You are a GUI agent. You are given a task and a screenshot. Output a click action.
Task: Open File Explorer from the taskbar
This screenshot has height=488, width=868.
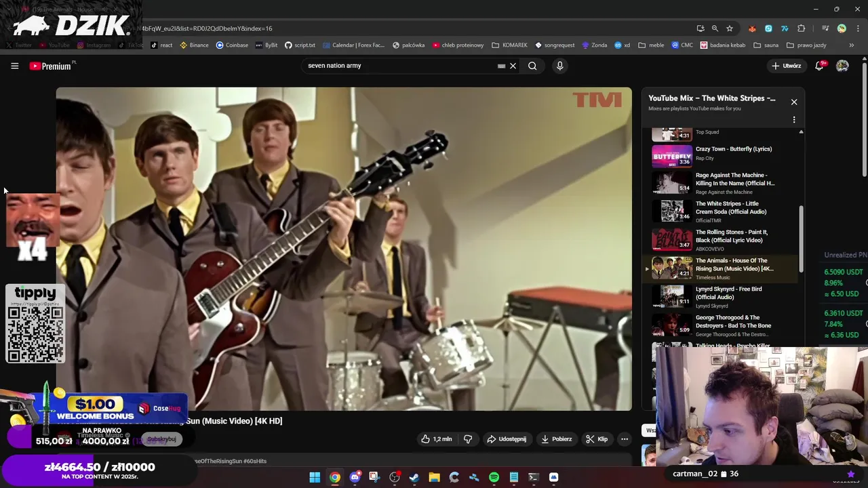point(434,477)
